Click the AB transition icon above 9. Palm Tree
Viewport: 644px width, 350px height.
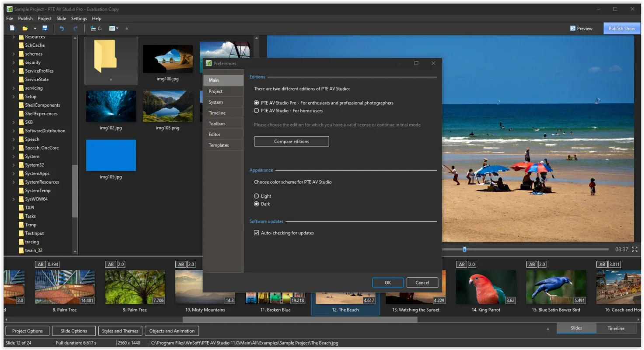pos(111,264)
